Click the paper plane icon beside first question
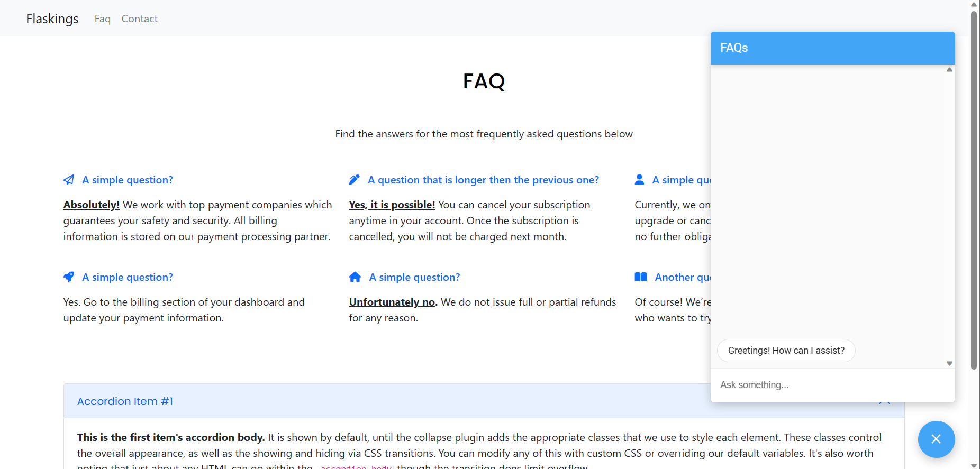 click(x=69, y=180)
